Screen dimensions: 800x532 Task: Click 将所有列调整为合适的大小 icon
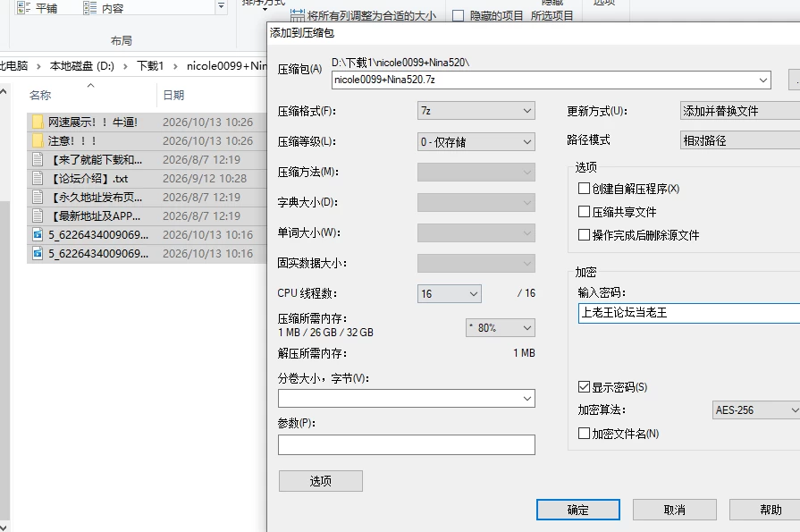pos(297,15)
